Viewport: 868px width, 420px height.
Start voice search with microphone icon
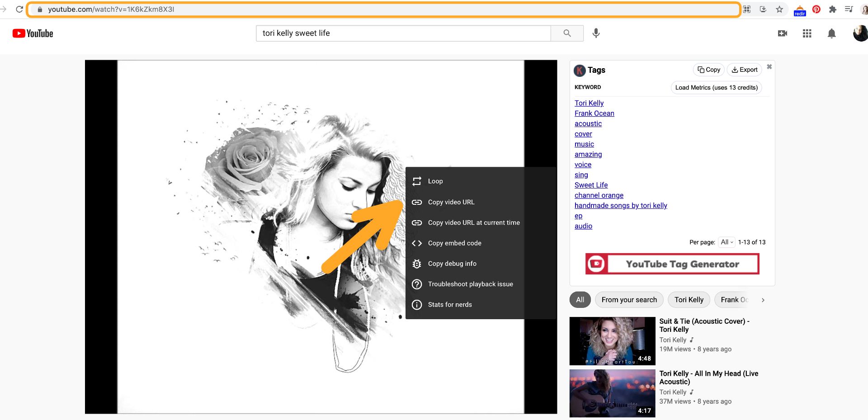click(596, 33)
